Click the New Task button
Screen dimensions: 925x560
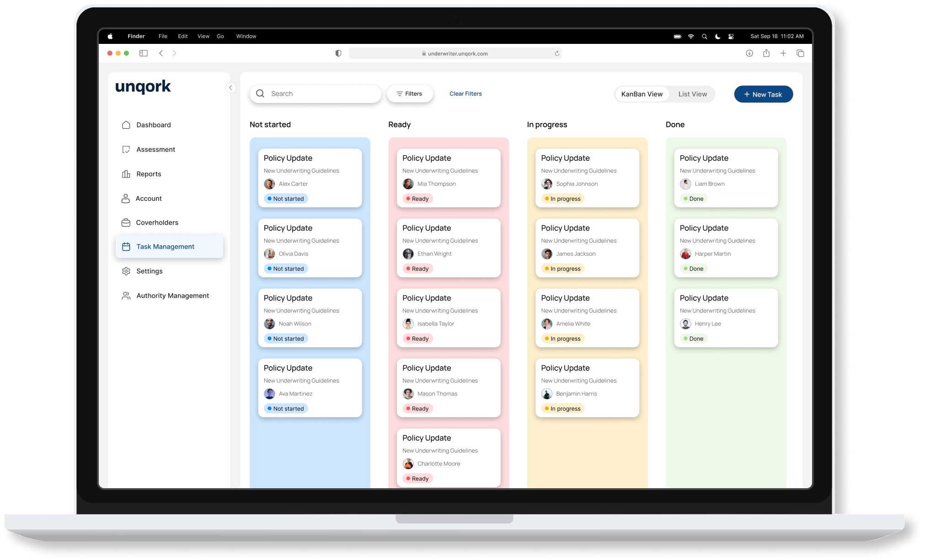tap(763, 94)
